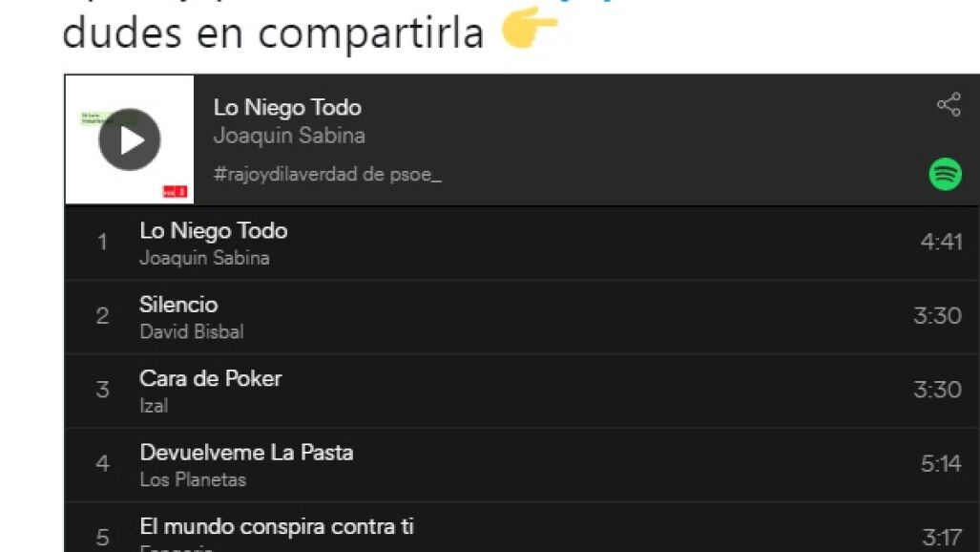Open the #rajoydilaverdad de psoe_ playlist link

[x=327, y=175]
